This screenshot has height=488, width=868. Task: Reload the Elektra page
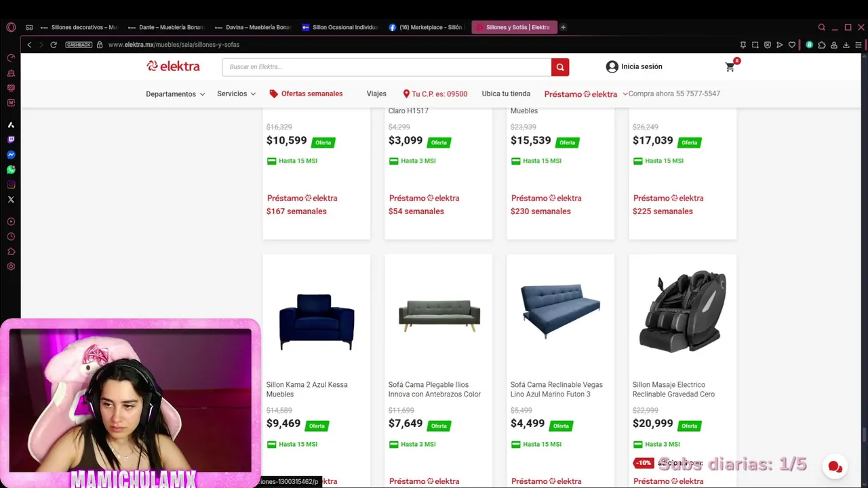[54, 45]
